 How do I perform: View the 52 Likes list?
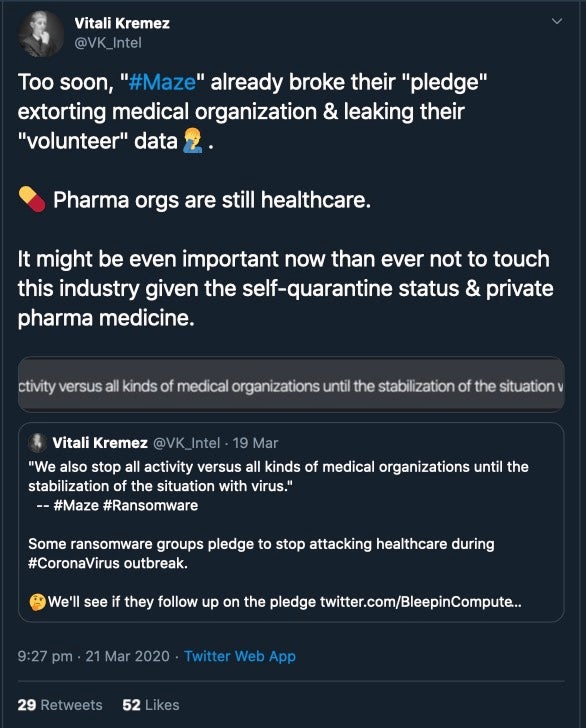(151, 705)
